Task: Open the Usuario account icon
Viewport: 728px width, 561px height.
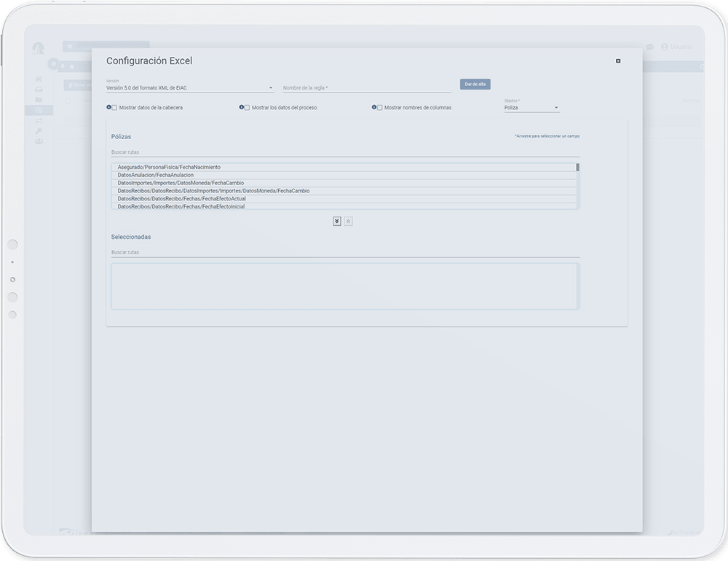Action: tap(665, 47)
